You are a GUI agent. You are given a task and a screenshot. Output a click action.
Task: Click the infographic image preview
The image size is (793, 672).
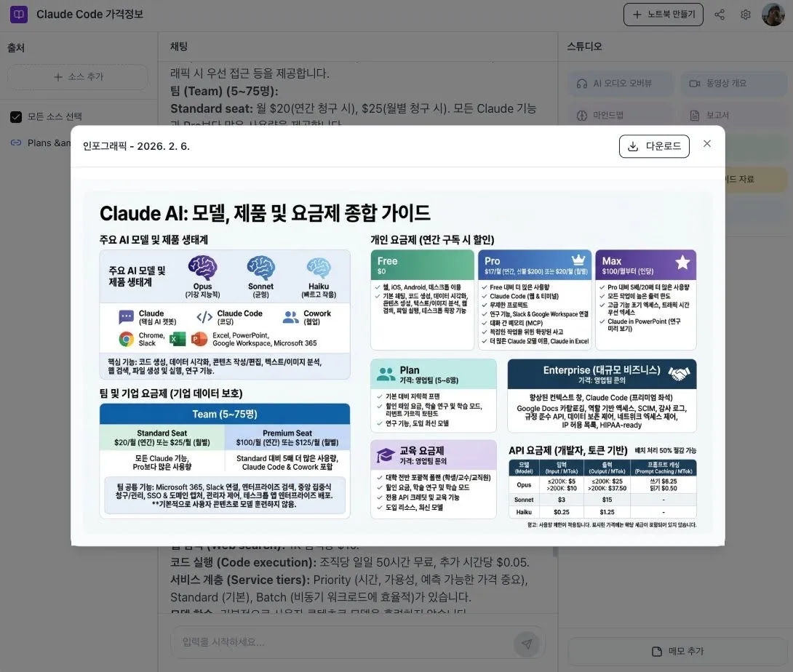coord(398,362)
